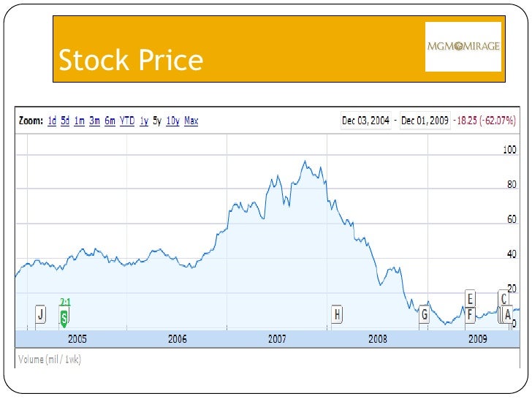The width and height of the screenshot is (532, 399).
Task: Choose YTD zoom range
Action: tap(127, 121)
